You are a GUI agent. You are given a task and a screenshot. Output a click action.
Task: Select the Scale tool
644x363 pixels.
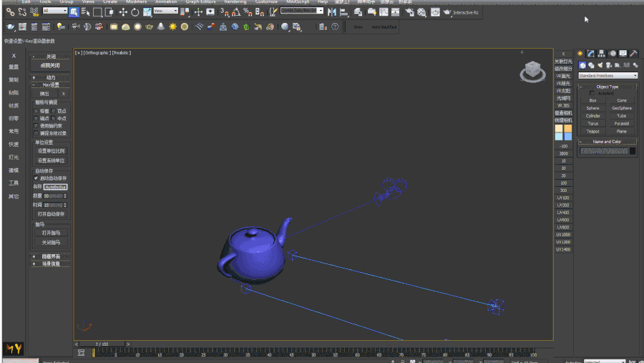147,12
